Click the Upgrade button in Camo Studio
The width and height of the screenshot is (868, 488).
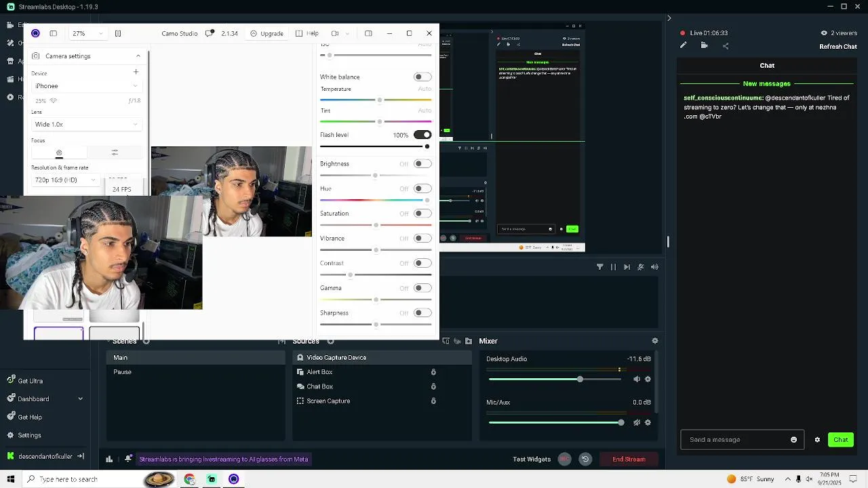pos(267,33)
